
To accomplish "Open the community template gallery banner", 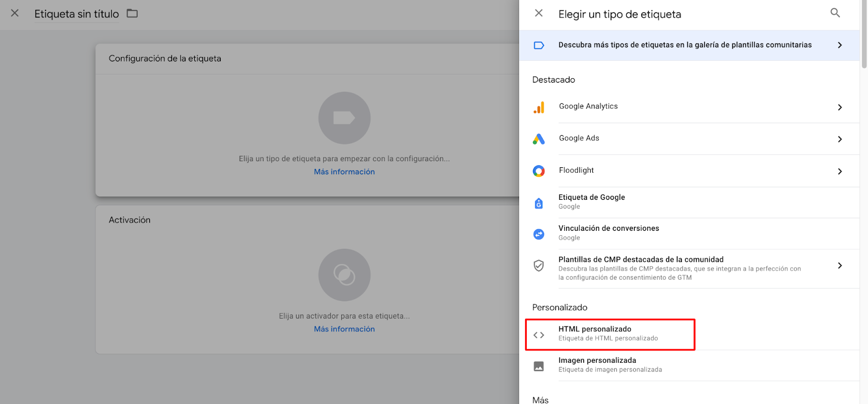I will (x=689, y=45).
